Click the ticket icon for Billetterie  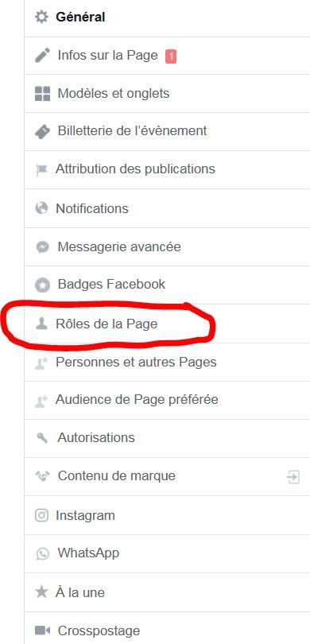[42, 131]
